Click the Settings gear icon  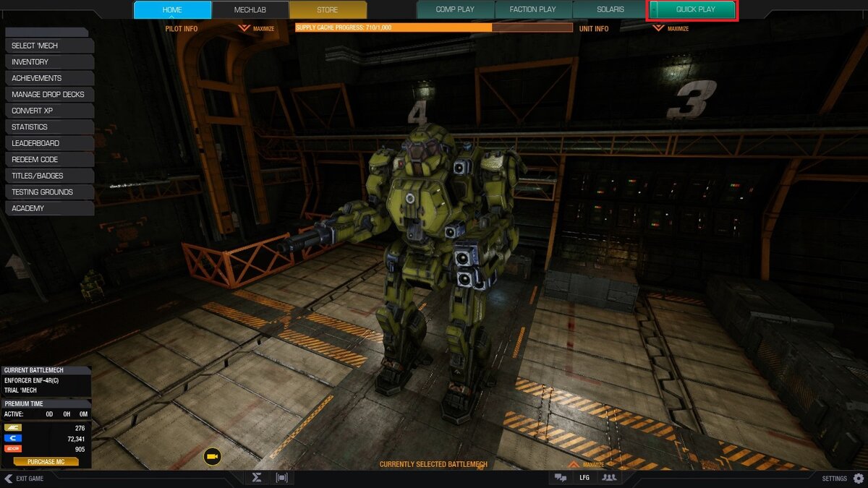click(x=859, y=478)
